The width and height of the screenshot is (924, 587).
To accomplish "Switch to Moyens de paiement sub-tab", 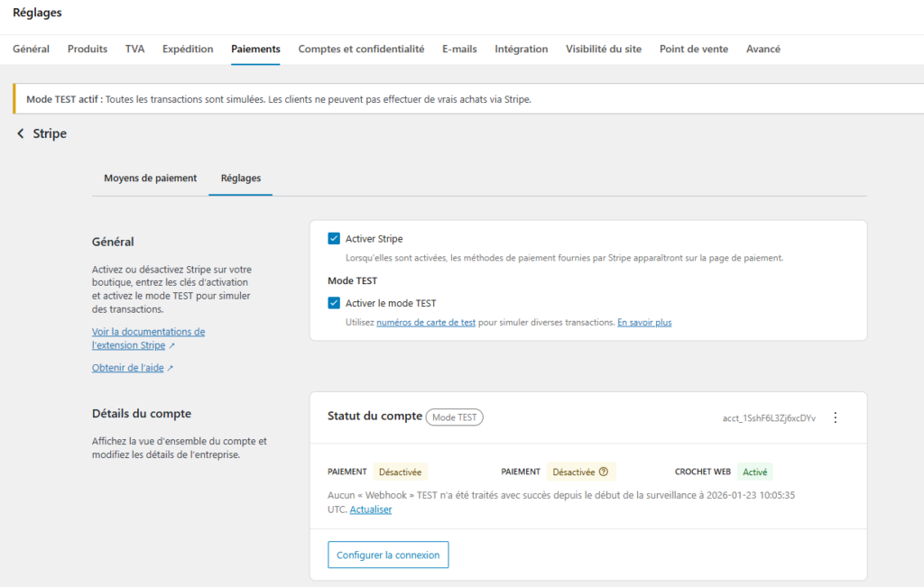I will click(151, 178).
